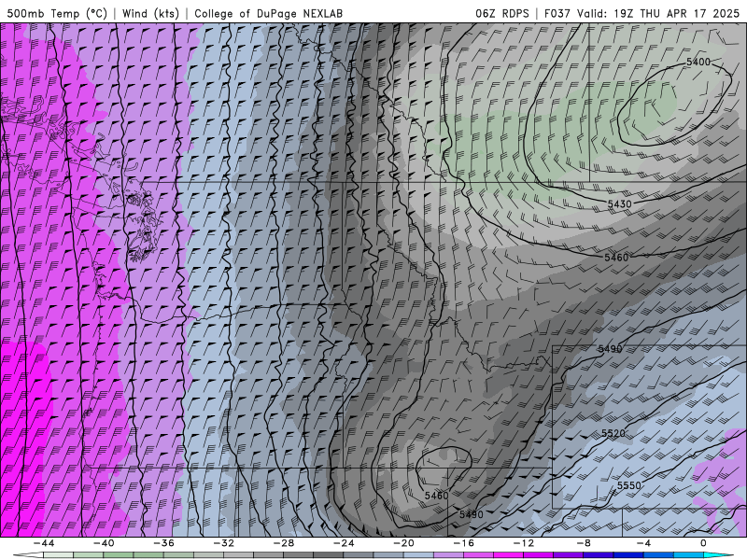Click the -24 colorbar tick label
Screen dimensions: 747x560
344,543
